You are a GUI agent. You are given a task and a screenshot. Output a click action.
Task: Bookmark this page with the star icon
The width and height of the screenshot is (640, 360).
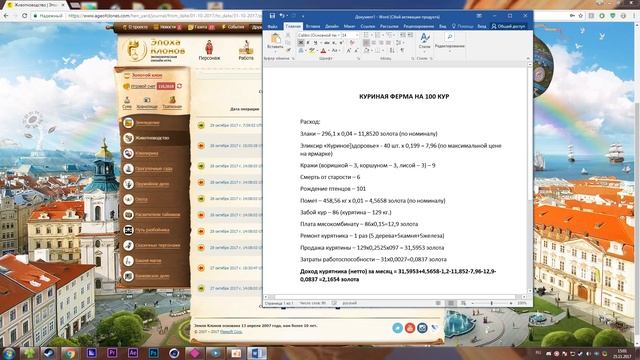(x=581, y=16)
